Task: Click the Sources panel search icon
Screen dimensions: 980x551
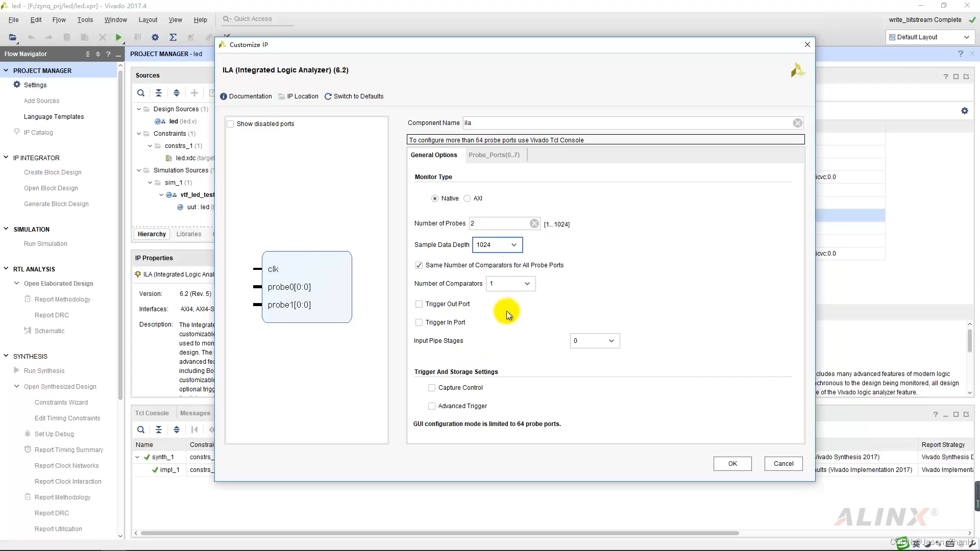Action: tap(141, 93)
